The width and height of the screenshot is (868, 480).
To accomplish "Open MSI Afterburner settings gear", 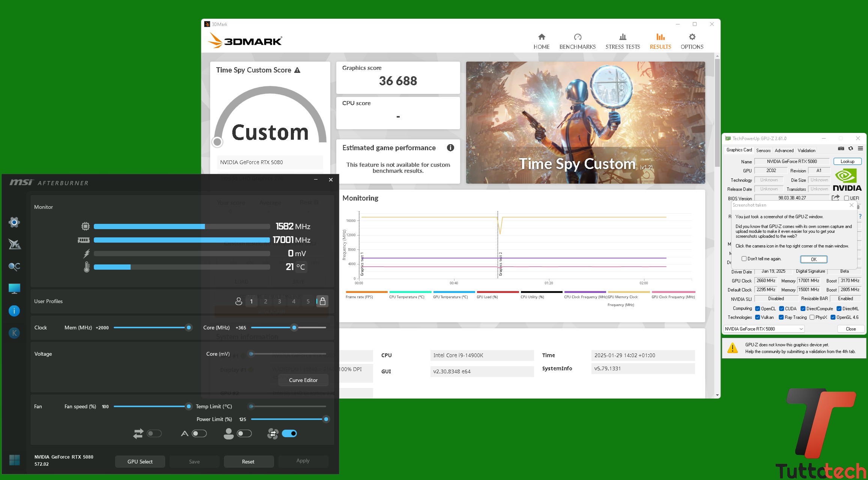I will point(14,222).
